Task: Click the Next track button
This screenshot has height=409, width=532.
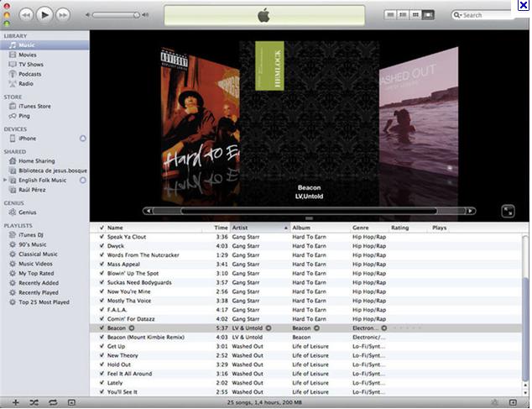Action: tap(63, 15)
